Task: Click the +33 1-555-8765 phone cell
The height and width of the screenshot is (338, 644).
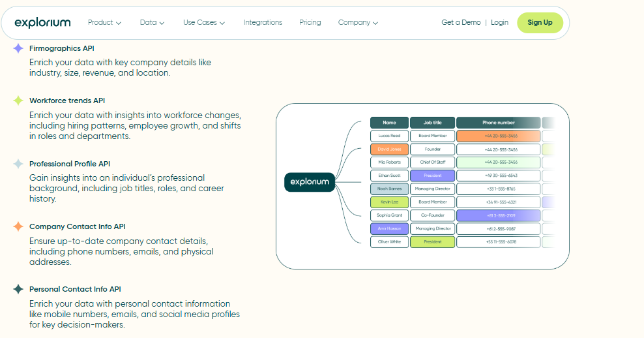Action: 498,189
